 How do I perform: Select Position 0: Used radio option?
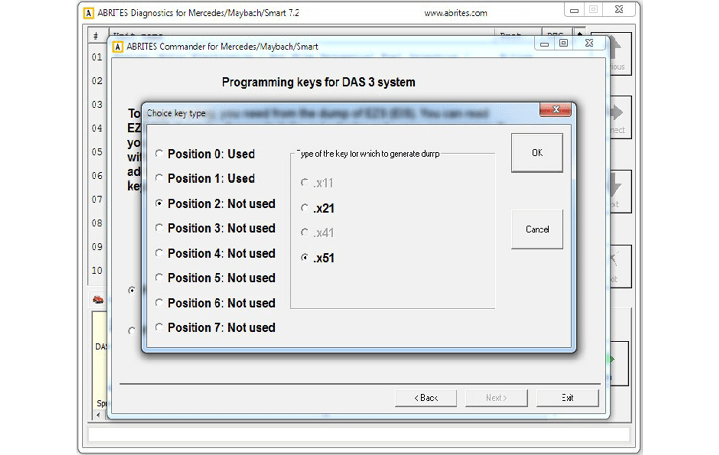coord(160,154)
